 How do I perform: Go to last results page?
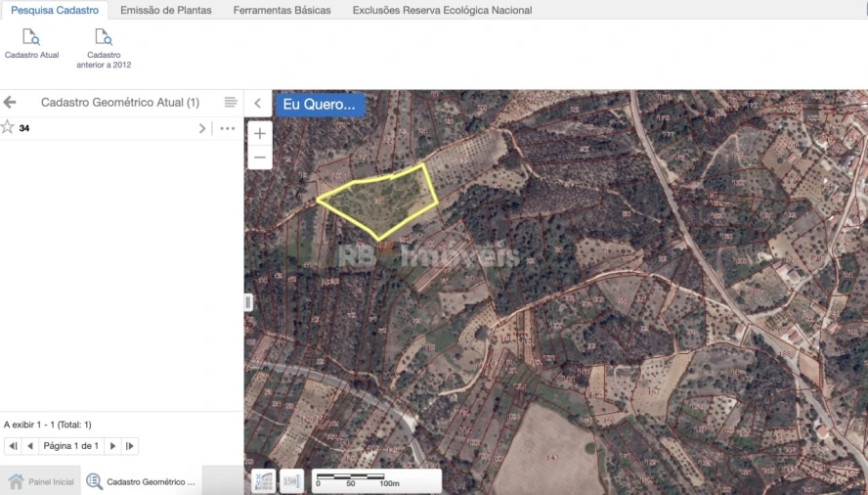(130, 446)
